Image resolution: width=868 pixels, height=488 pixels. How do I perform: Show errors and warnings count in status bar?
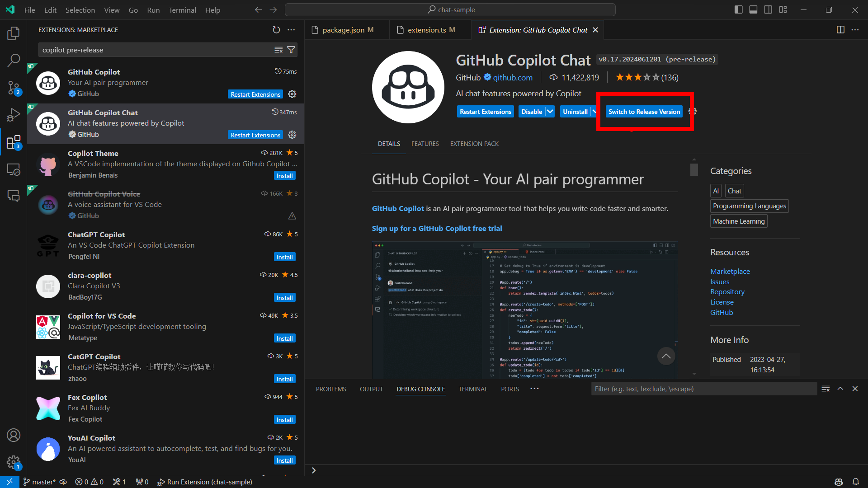pyautogui.click(x=90, y=482)
